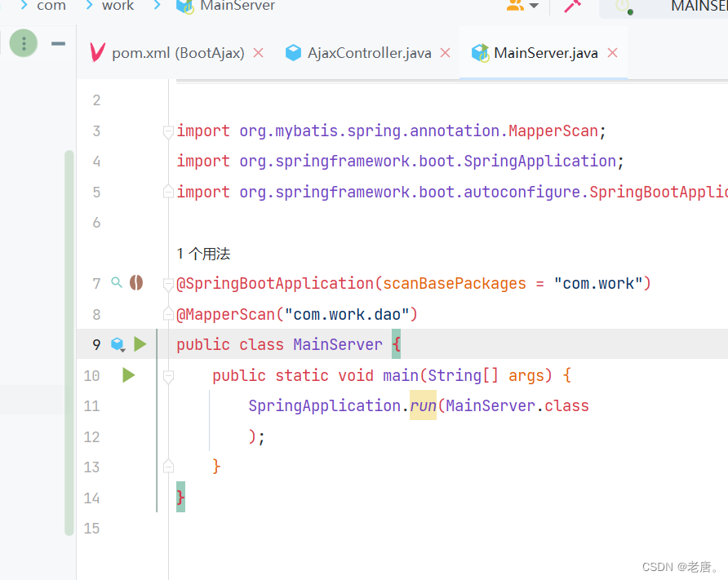Viewport: 728px width, 580px height.
Task: Click the run gutter icon on line 10
Action: [129, 375]
